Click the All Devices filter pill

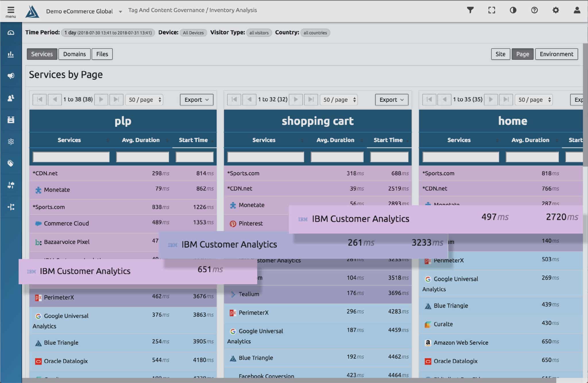[x=193, y=33]
